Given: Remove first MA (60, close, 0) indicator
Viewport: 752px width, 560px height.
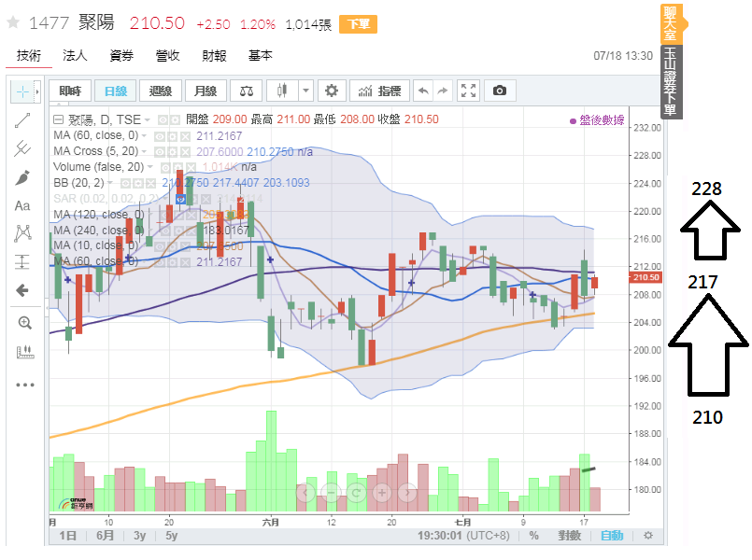Looking at the screenshot, I should coord(185,136).
